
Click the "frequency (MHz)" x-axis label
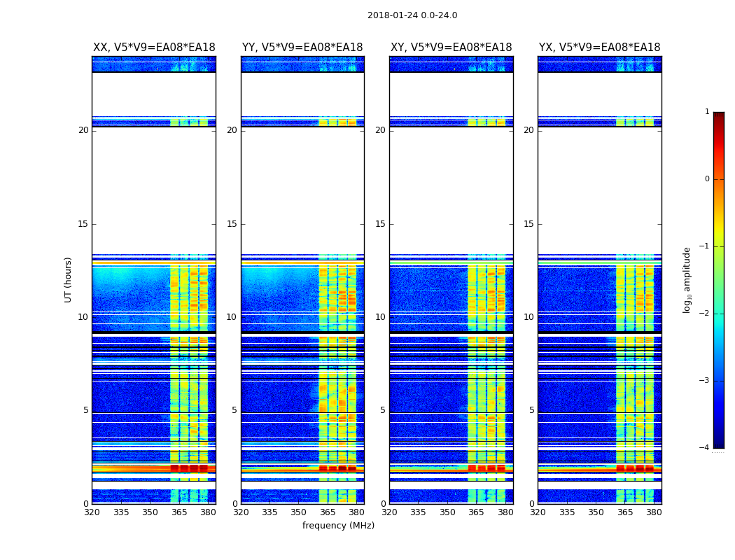tap(338, 526)
